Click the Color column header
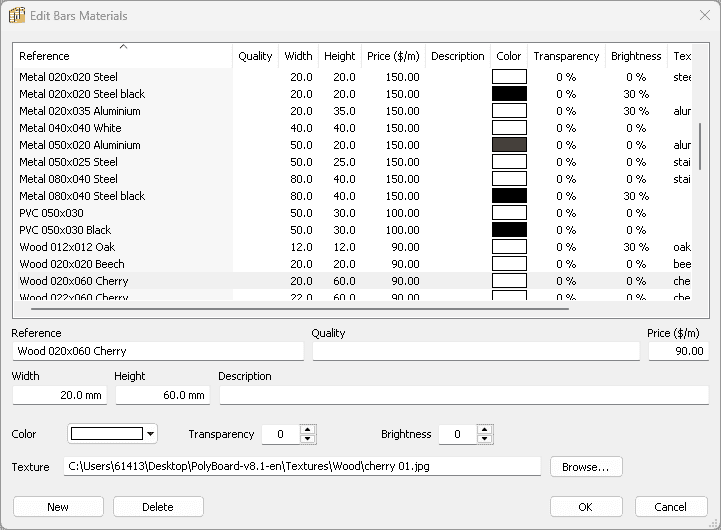This screenshot has height=530, width=721. tap(509, 56)
